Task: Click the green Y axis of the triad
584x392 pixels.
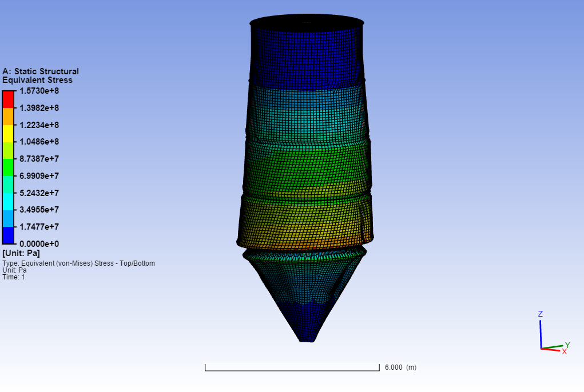Action: tap(554, 346)
